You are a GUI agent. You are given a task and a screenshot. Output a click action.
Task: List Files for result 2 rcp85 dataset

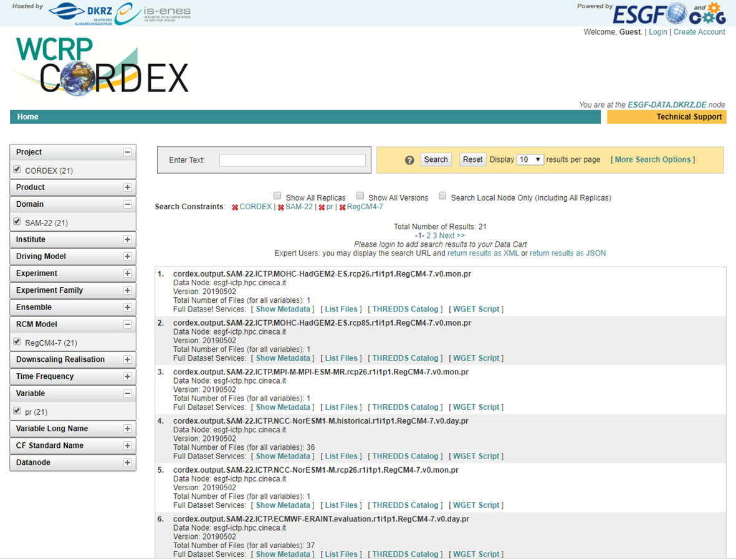(x=342, y=358)
